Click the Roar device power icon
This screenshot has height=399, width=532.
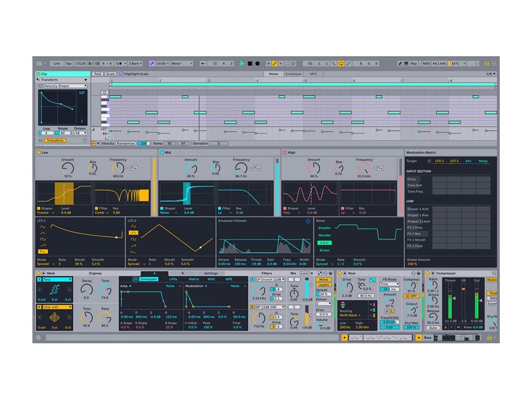(x=340, y=273)
